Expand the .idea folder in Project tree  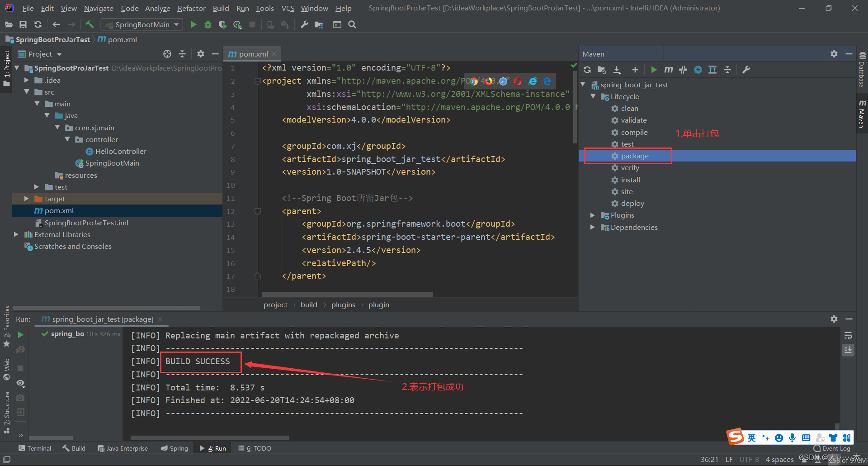pos(27,80)
